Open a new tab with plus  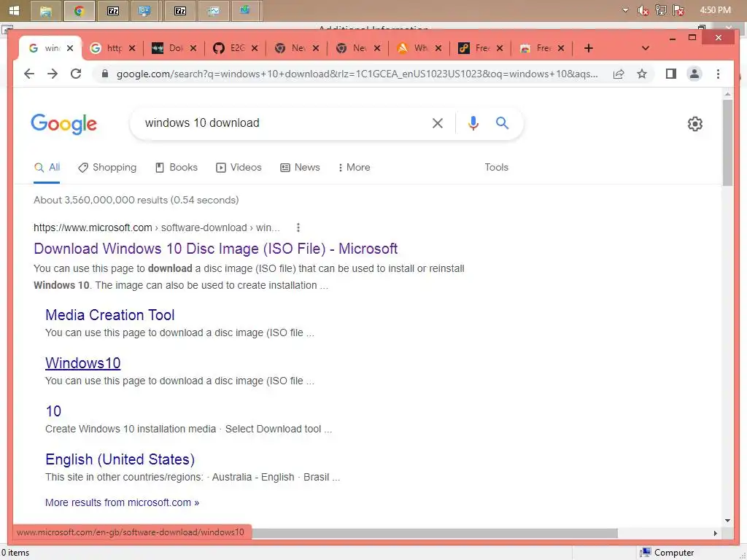click(589, 48)
